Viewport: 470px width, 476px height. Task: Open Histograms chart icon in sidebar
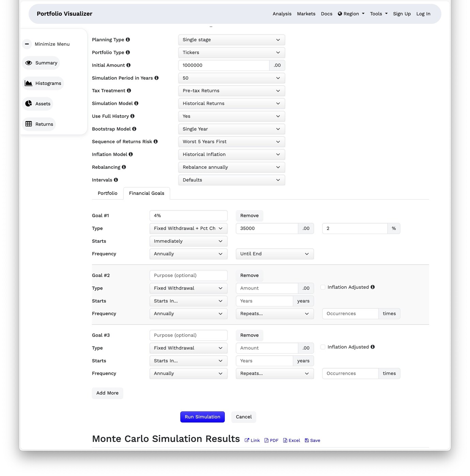coord(29,83)
